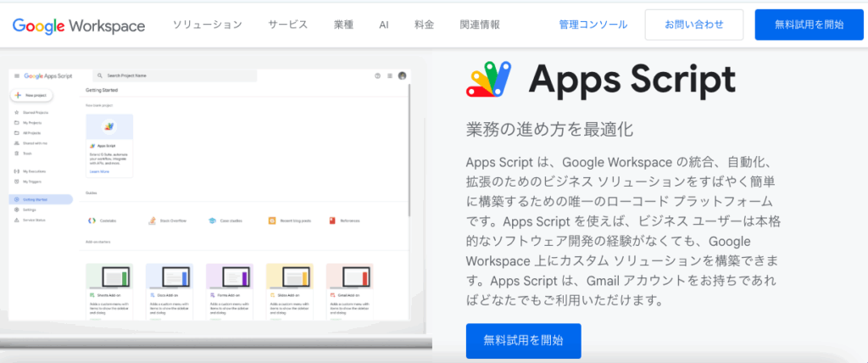Click the お問い合わせ button
The width and height of the screenshot is (868, 363).
[694, 25]
